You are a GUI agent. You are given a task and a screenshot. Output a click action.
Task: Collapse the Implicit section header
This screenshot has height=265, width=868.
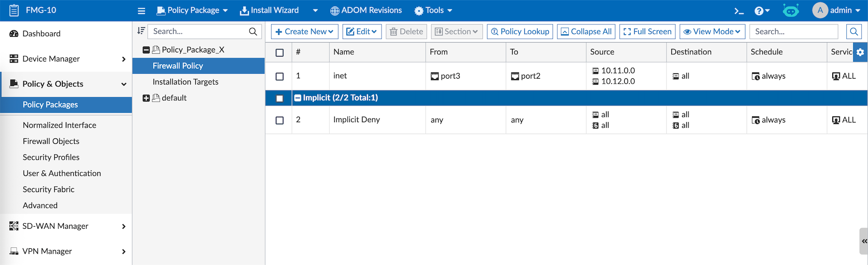click(x=298, y=98)
